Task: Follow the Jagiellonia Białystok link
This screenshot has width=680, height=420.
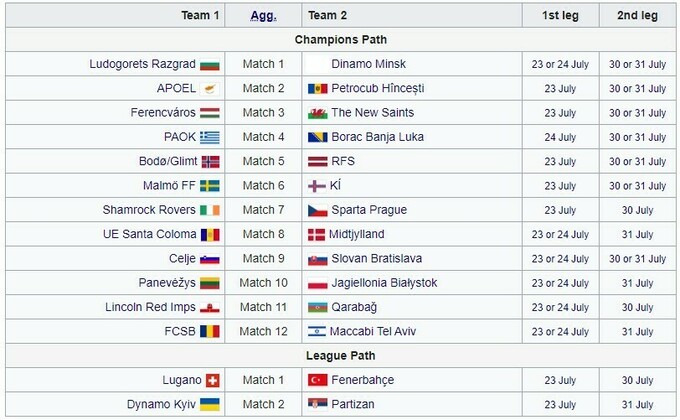Action: (x=384, y=283)
